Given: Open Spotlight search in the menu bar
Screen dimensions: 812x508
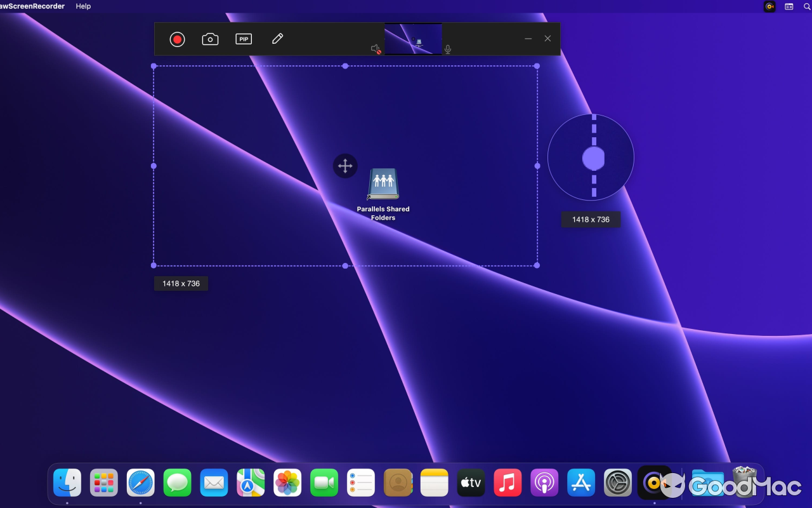Looking at the screenshot, I should [x=806, y=6].
